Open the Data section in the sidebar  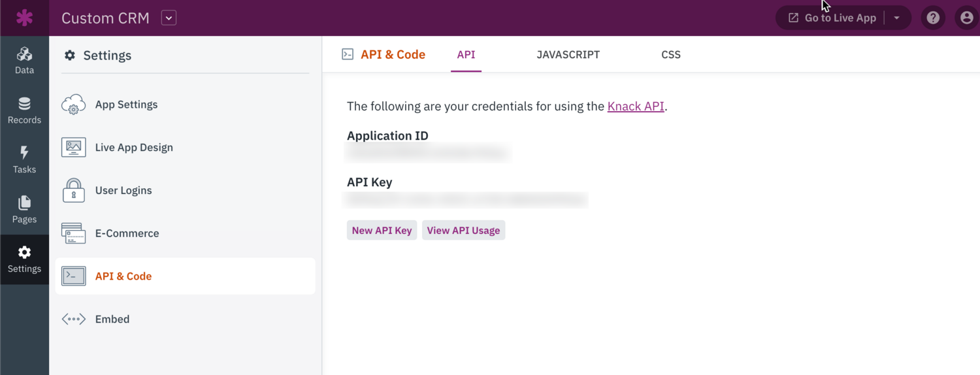point(24,60)
